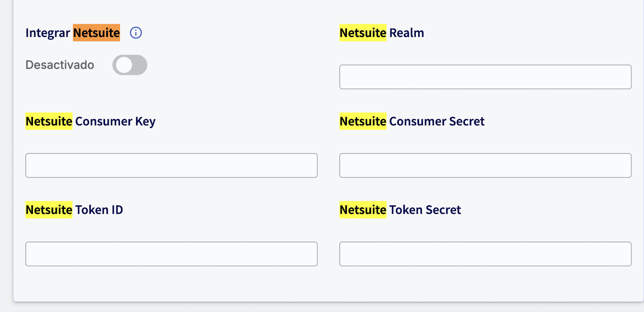
Task: Click highlighted Netsuite before Token ID
Action: click(49, 210)
